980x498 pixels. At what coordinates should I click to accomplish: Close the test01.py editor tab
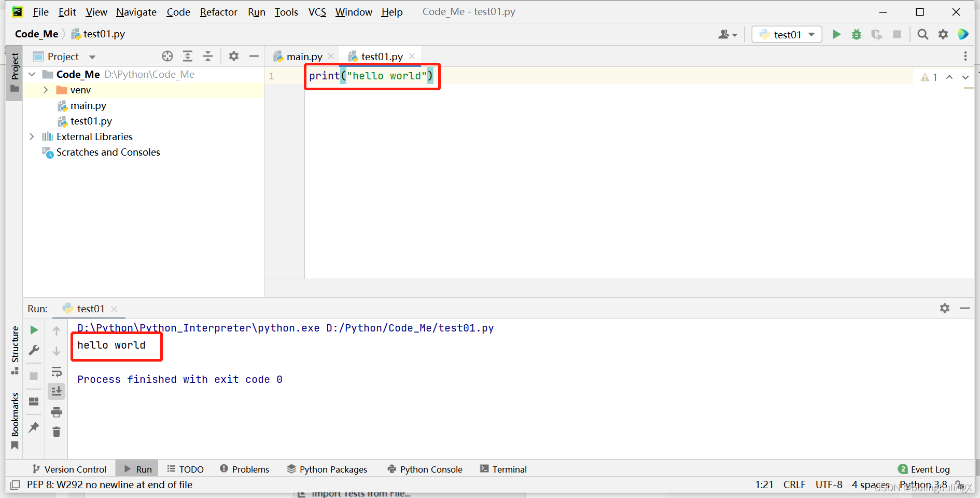(x=412, y=56)
